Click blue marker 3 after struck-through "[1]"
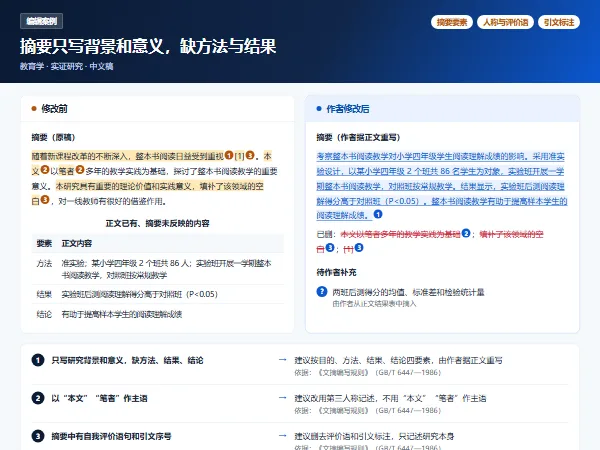The width and height of the screenshot is (600, 450). [x=359, y=248]
